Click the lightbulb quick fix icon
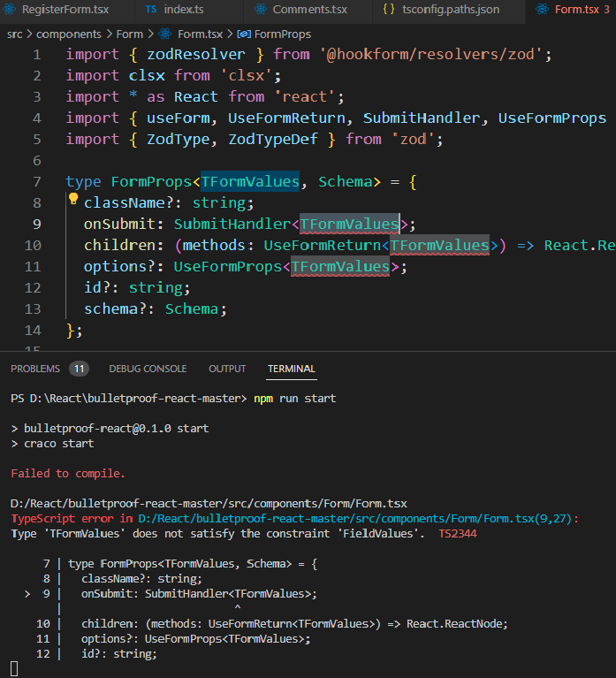 [x=73, y=199]
